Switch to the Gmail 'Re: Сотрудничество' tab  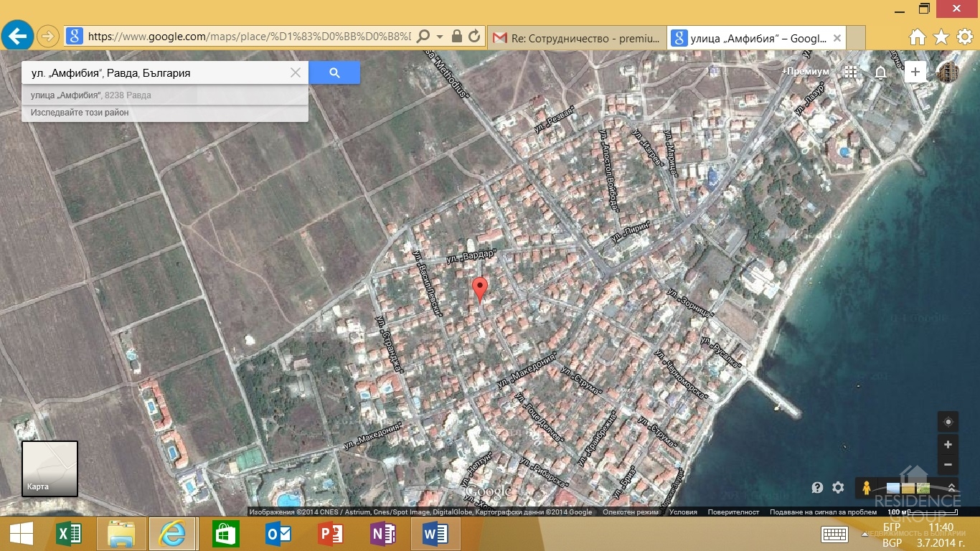coord(576,38)
